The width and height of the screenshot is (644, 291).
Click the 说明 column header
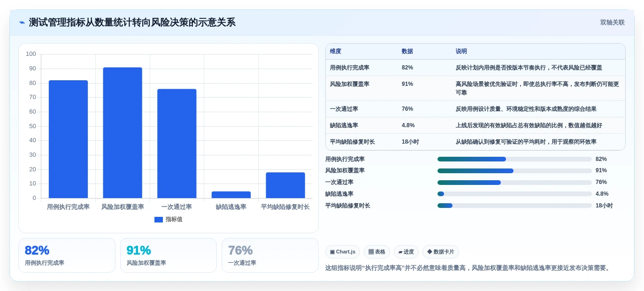click(461, 52)
